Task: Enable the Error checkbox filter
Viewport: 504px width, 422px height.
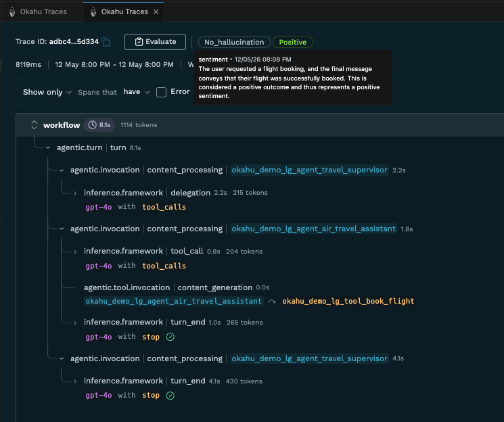Action: pyautogui.click(x=162, y=92)
